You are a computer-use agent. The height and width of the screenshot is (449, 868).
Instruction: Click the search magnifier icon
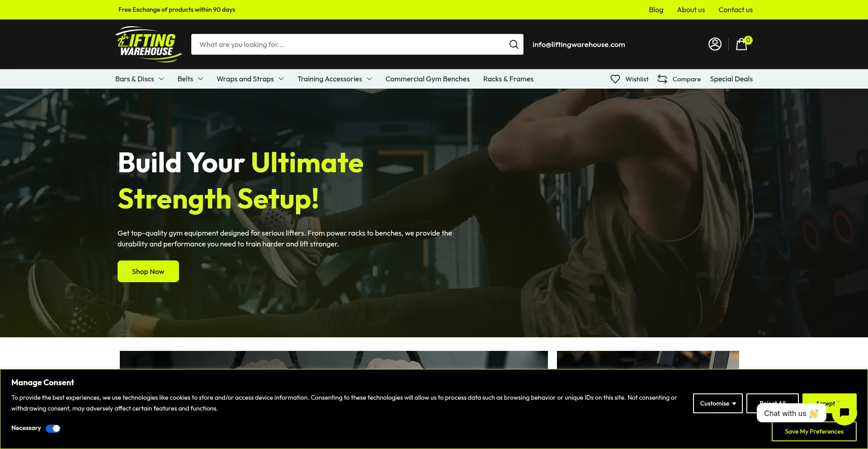[514, 44]
